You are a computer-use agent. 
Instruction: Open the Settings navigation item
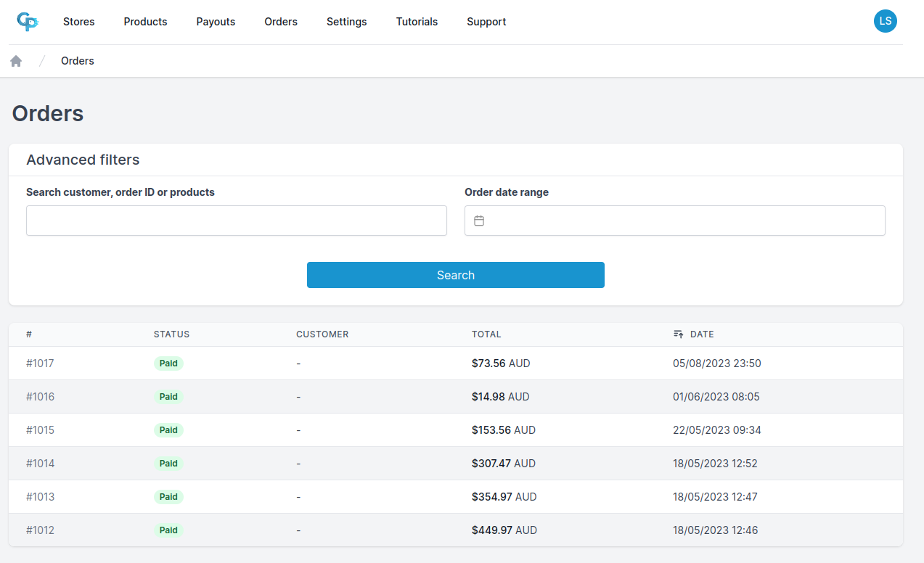coord(346,22)
